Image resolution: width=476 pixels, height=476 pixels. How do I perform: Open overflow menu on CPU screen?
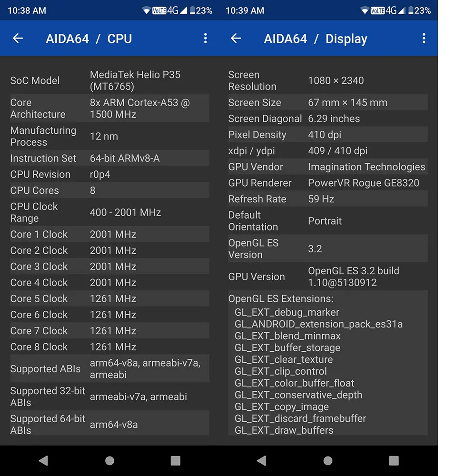206,38
